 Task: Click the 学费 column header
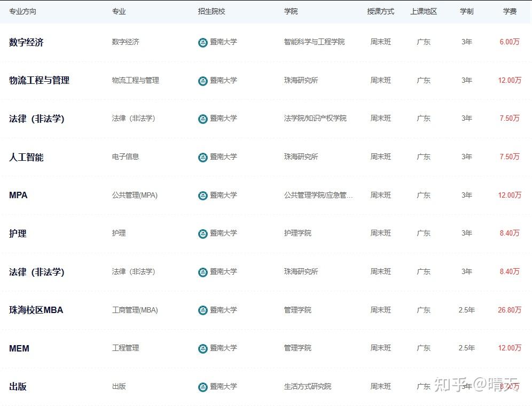[x=510, y=11]
